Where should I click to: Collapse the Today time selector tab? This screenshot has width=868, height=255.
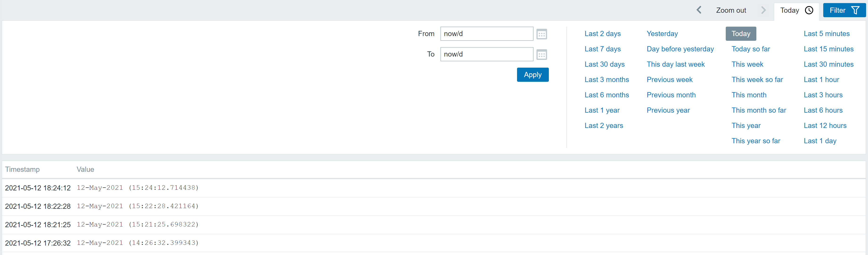coord(796,10)
